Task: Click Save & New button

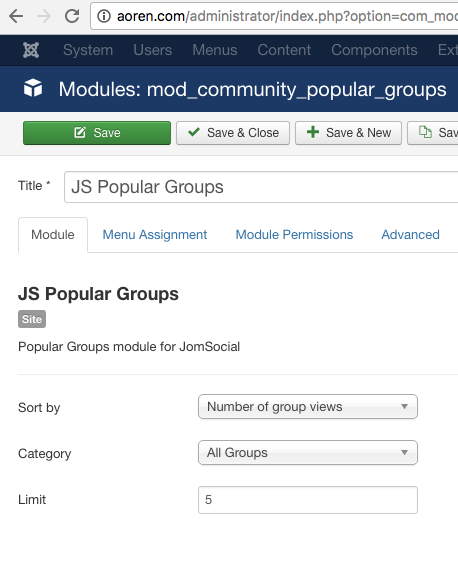Action: (348, 133)
